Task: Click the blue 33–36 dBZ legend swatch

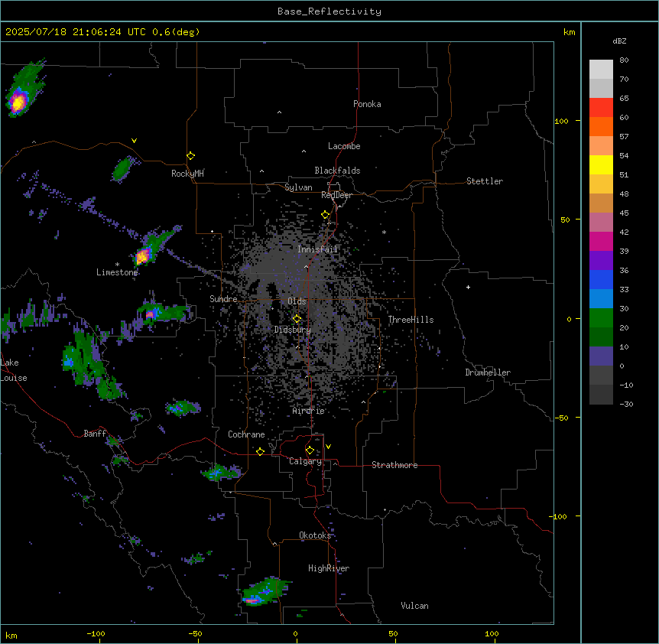Action: 601,279
